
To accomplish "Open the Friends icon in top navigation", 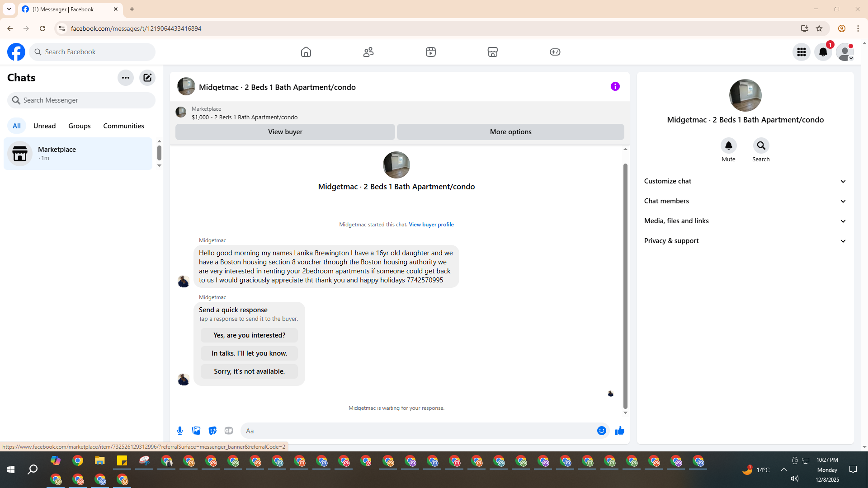I will click(x=368, y=52).
